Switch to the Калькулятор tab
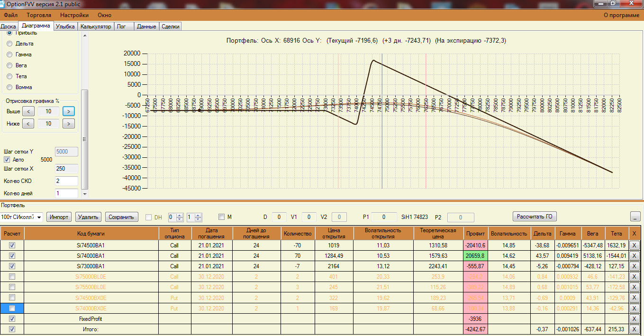 click(95, 27)
